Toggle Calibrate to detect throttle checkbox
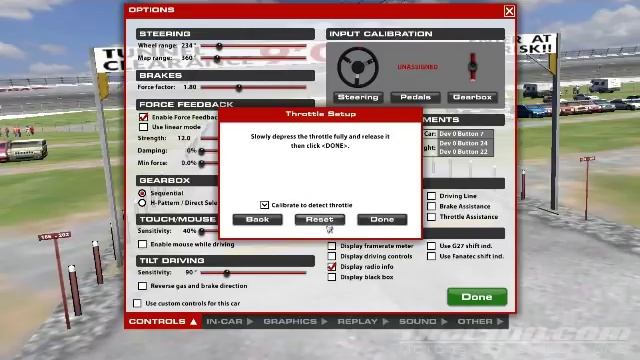 click(x=264, y=205)
